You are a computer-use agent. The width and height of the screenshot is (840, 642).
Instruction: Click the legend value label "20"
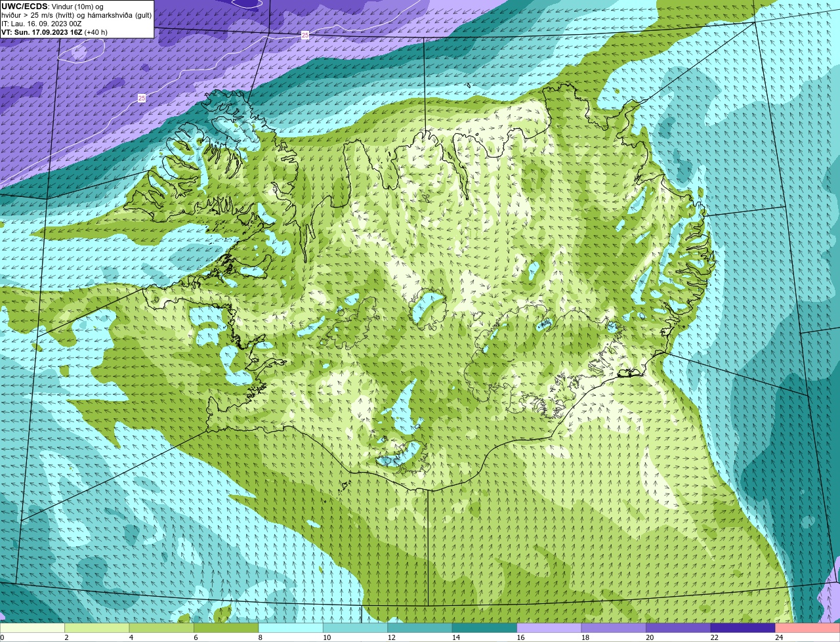click(x=649, y=637)
